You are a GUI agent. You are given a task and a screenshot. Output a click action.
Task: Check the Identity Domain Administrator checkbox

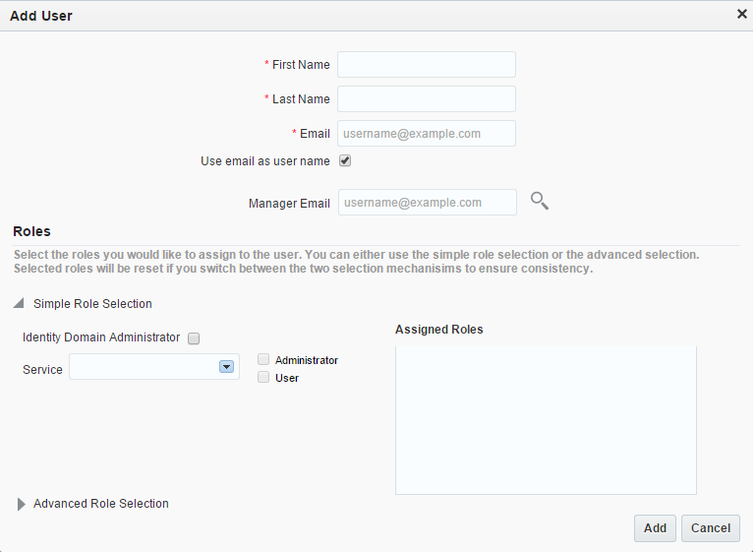point(194,338)
